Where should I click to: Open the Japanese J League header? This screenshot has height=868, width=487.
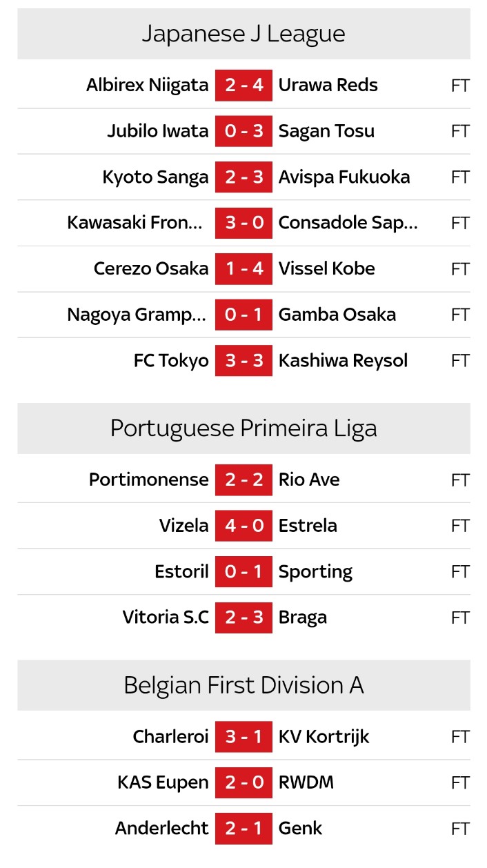243,34
